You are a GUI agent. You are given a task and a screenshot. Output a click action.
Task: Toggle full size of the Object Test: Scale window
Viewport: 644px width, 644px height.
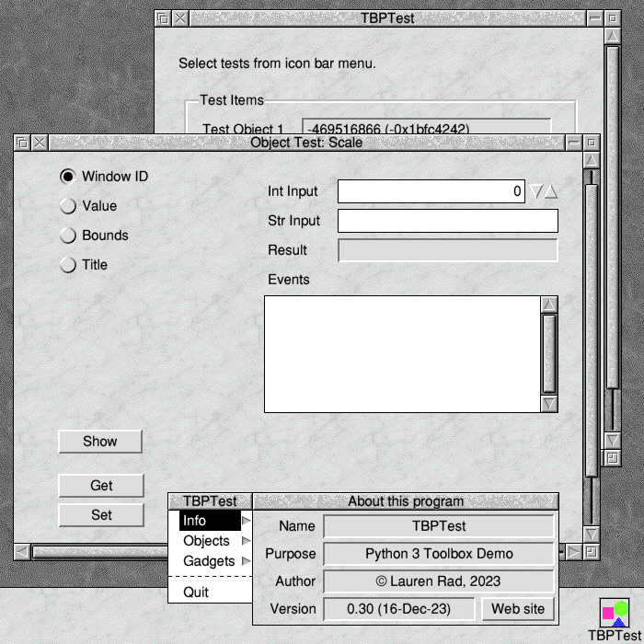pos(592,143)
